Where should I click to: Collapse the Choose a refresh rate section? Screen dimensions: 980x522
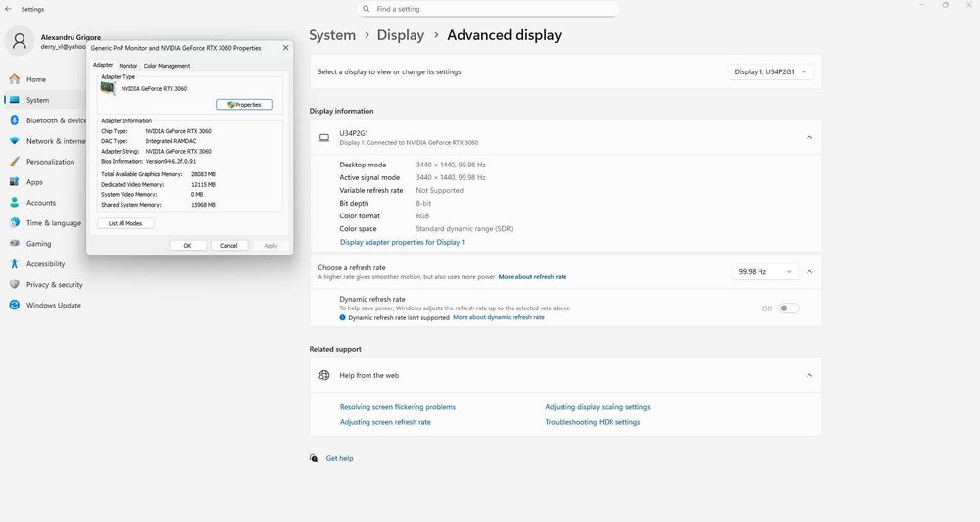809,271
